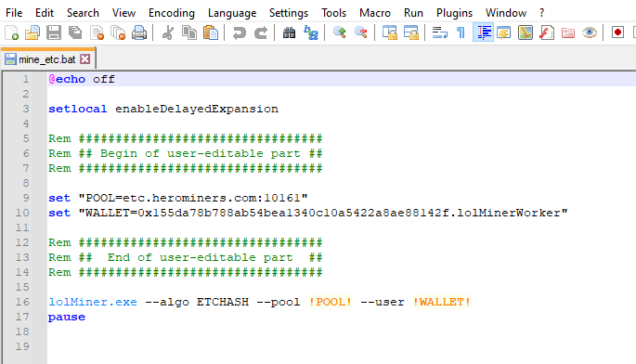Toggle synchronized horizontal scrolling
636x364 pixels.
411,32
